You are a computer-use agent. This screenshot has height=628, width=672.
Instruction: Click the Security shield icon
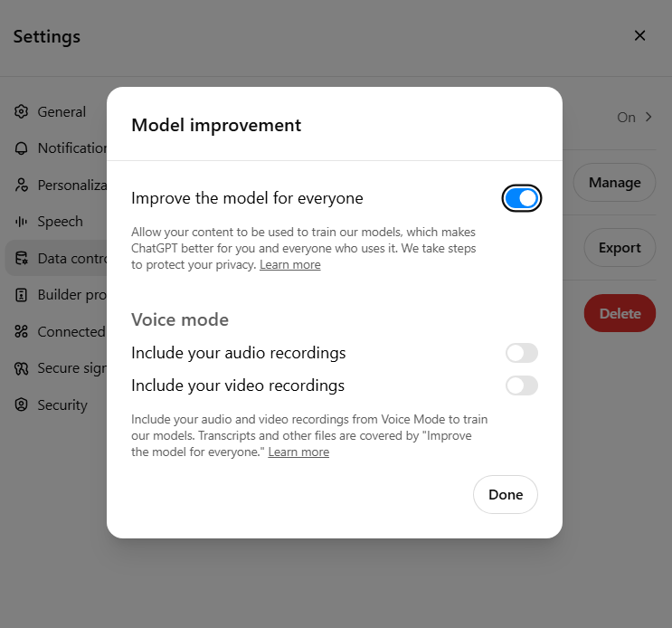pos(22,405)
